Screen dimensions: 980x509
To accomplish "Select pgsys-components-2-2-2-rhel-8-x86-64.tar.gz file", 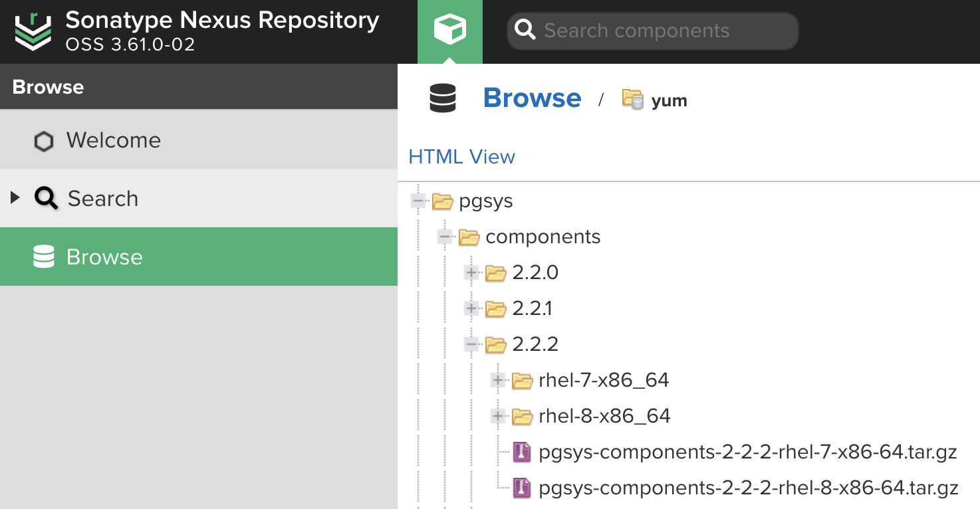I will (749, 488).
